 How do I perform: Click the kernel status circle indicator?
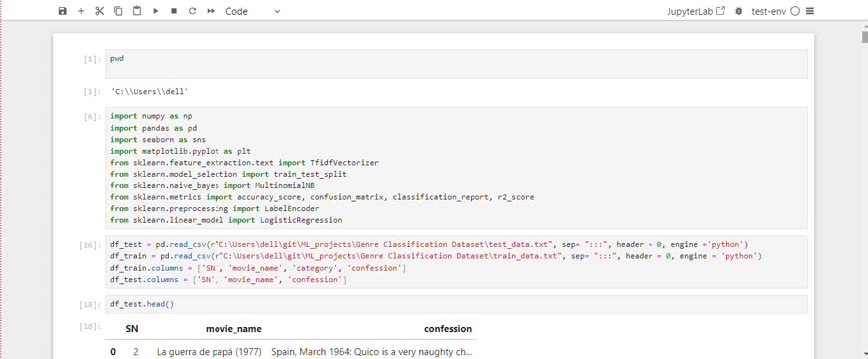795,11
